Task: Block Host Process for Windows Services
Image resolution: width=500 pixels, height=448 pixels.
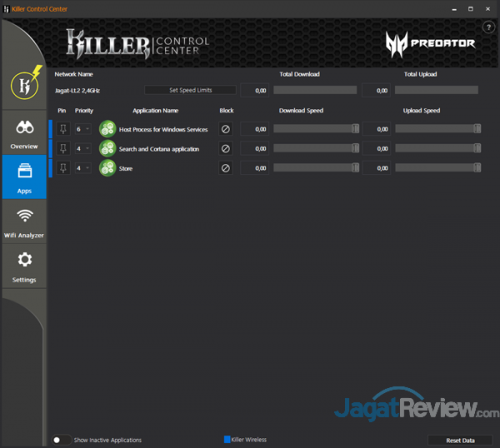Action: click(226, 129)
